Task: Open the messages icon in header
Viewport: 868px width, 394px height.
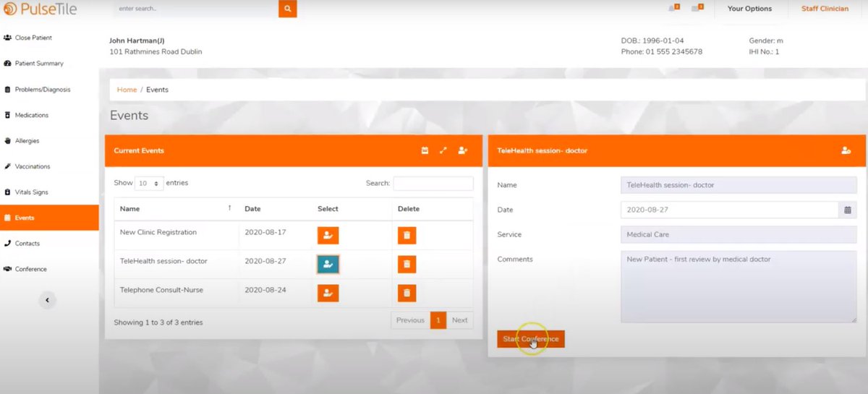Action: (697, 9)
